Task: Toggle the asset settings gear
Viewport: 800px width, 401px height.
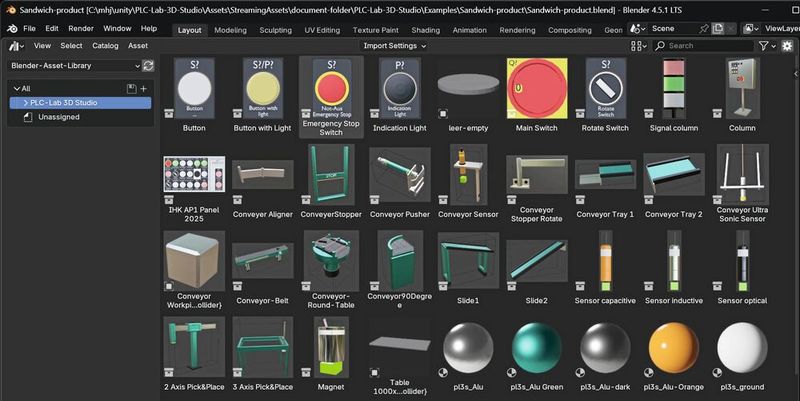Action: click(787, 46)
